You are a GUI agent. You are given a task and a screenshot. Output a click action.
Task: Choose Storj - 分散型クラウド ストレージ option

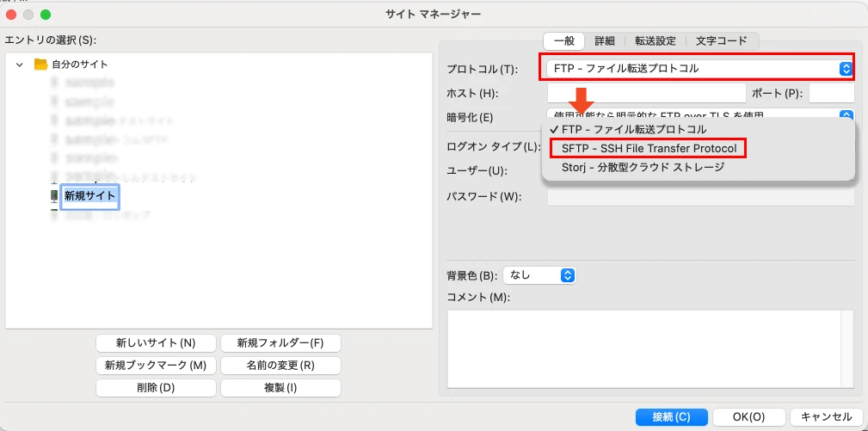point(642,167)
